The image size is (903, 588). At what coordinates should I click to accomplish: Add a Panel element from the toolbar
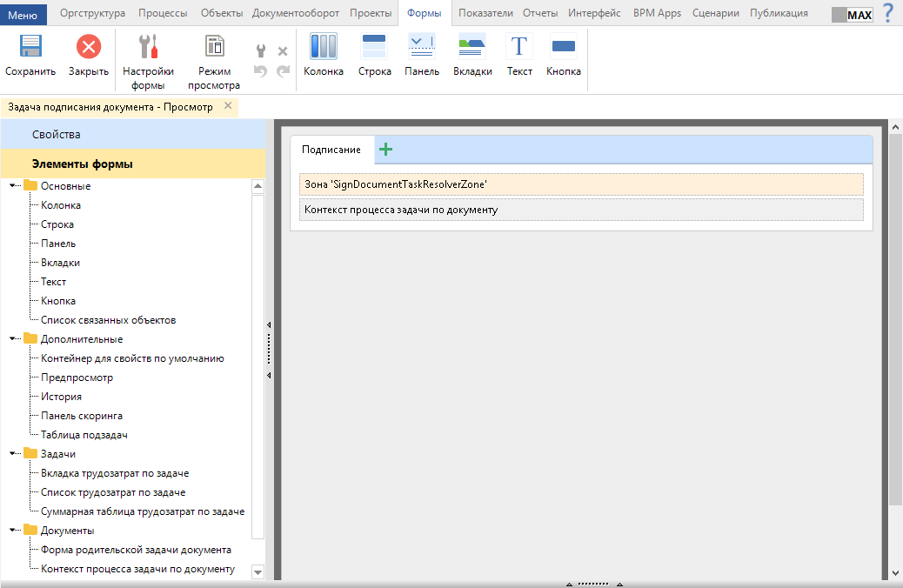[422, 48]
